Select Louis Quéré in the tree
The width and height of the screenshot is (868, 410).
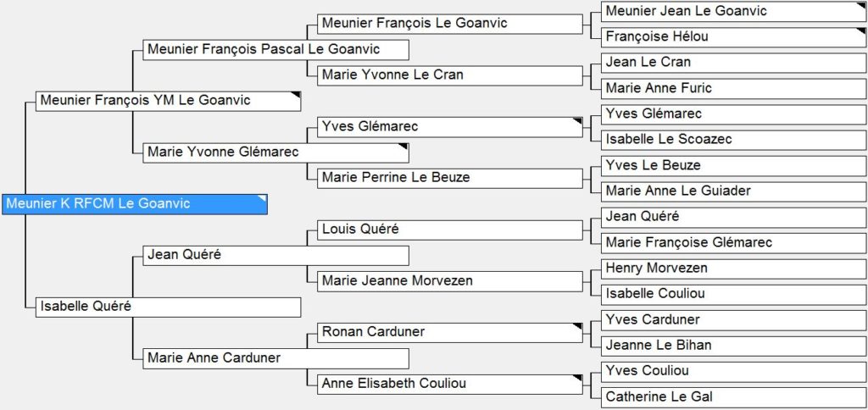450,230
